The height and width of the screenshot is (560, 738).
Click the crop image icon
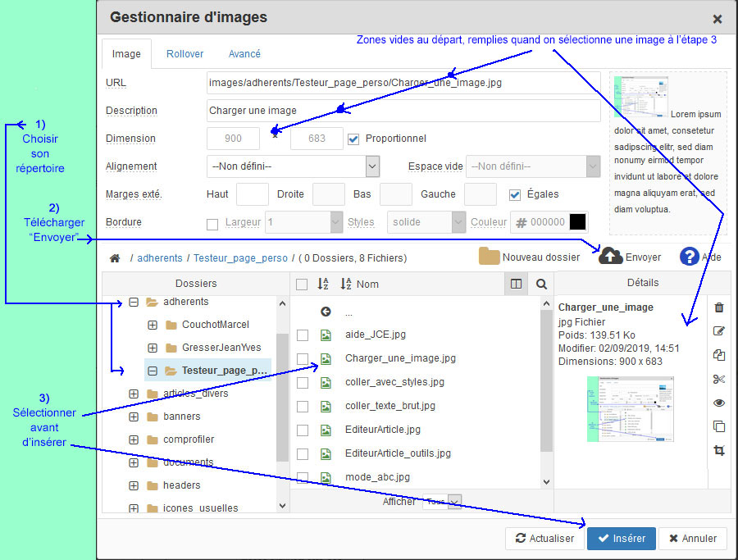(x=719, y=450)
